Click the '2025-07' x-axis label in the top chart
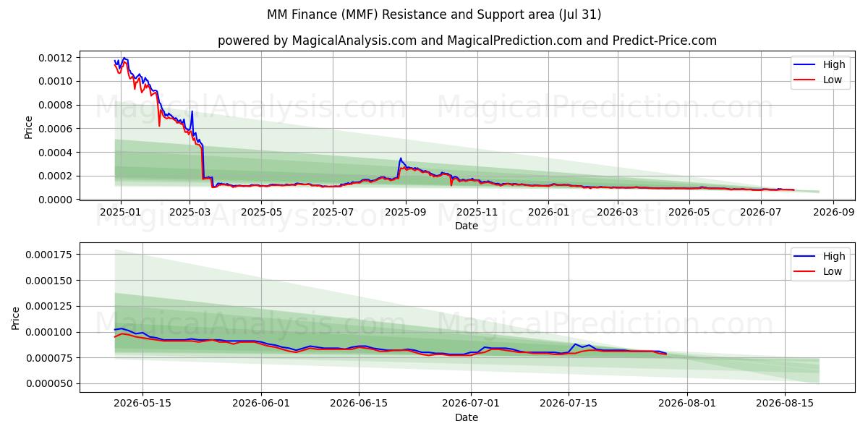Image resolution: width=868 pixels, height=434 pixels. [x=332, y=213]
